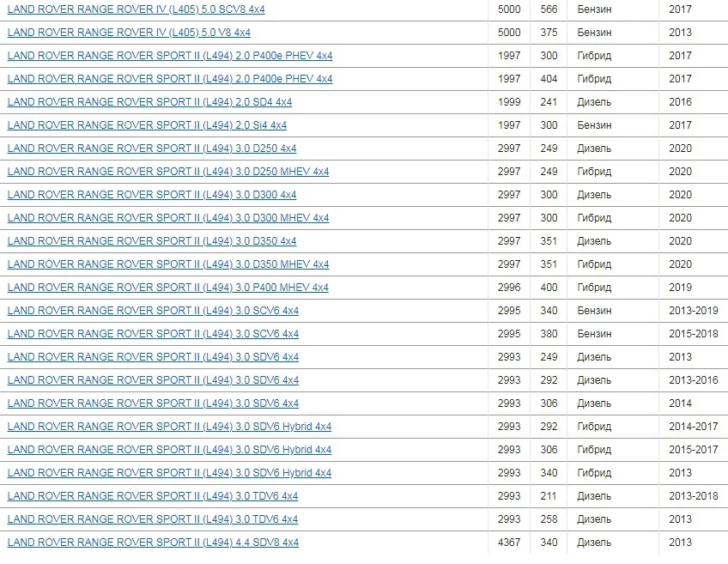Open Range Rover IV (L405) 5.0 V8 4x4 link
The height and width of the screenshot is (564, 728).
tap(129, 33)
